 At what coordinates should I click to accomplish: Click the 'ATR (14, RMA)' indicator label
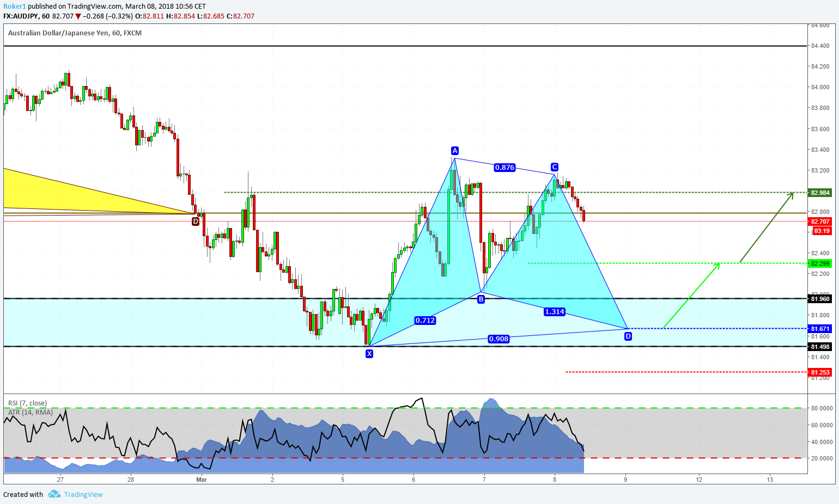(x=31, y=413)
